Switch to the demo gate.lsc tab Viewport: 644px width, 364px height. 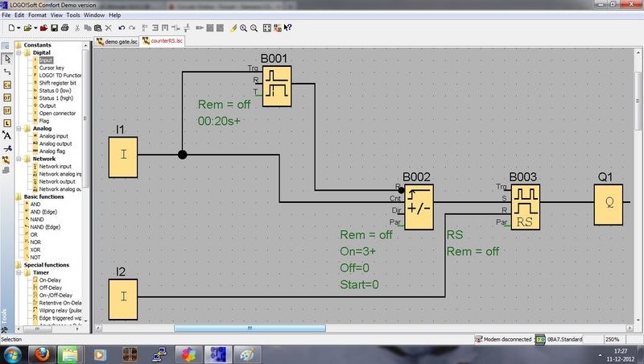pyautogui.click(x=117, y=42)
